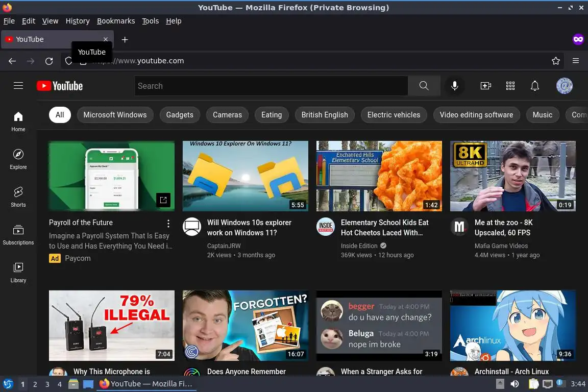Viewport: 588px width, 392px height.
Task: Open Shorts in the sidebar
Action: coord(18,197)
